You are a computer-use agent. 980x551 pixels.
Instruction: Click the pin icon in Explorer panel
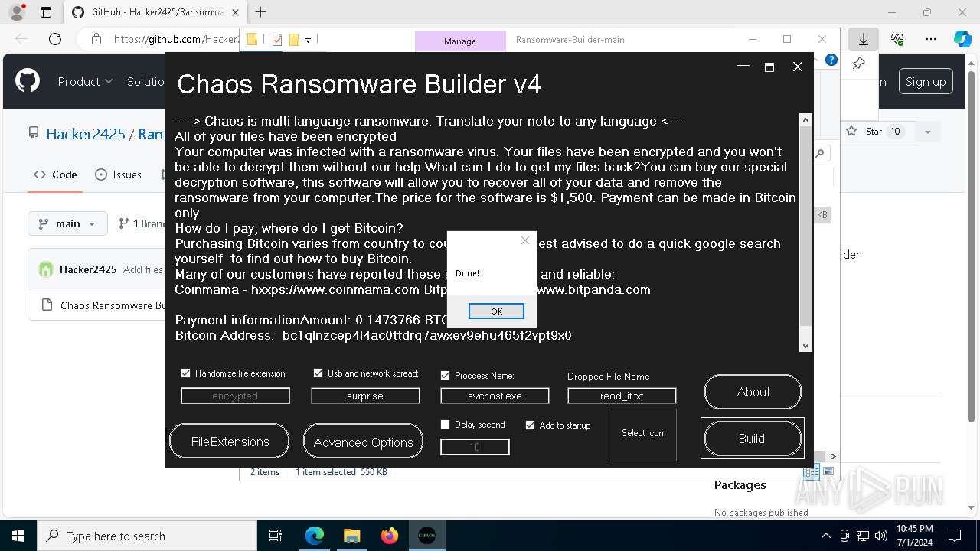click(x=858, y=63)
